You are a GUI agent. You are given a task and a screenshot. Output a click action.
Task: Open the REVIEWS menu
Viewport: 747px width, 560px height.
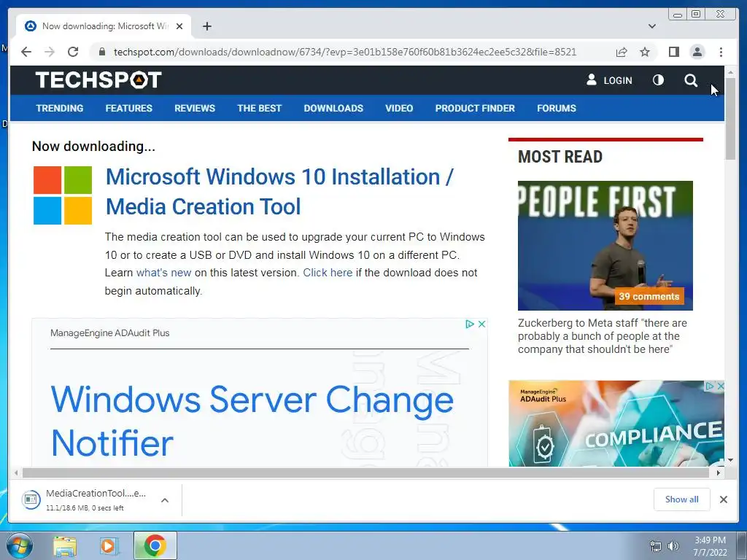pyautogui.click(x=194, y=108)
